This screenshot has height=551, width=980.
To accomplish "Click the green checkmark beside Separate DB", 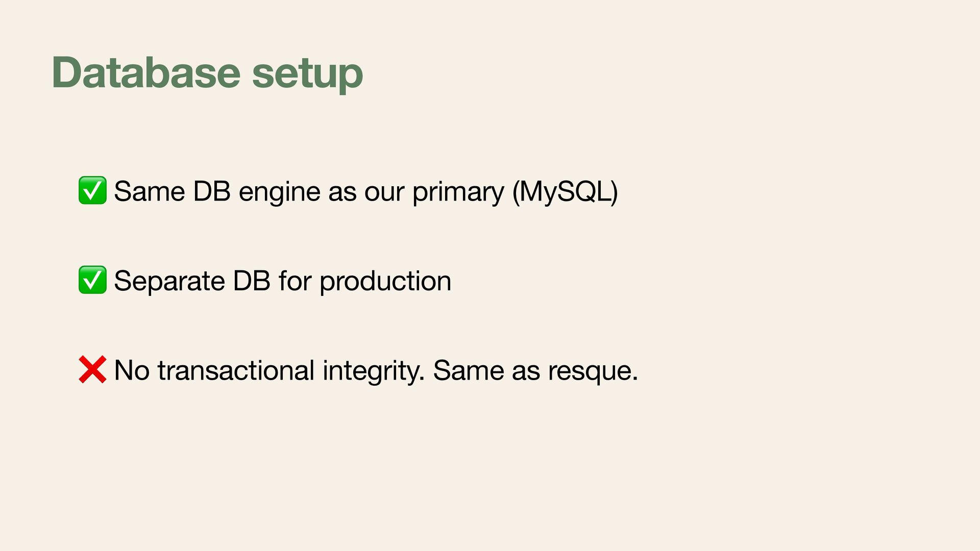I will click(x=92, y=280).
